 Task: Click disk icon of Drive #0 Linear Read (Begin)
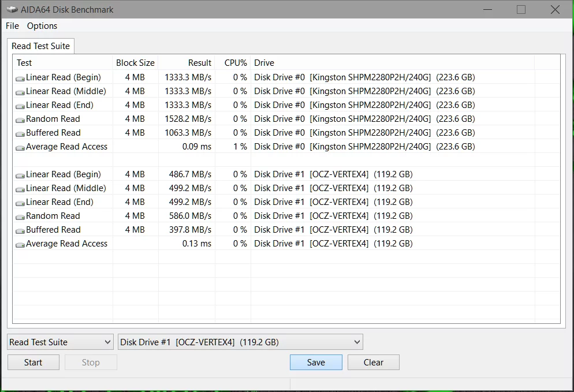(20, 79)
